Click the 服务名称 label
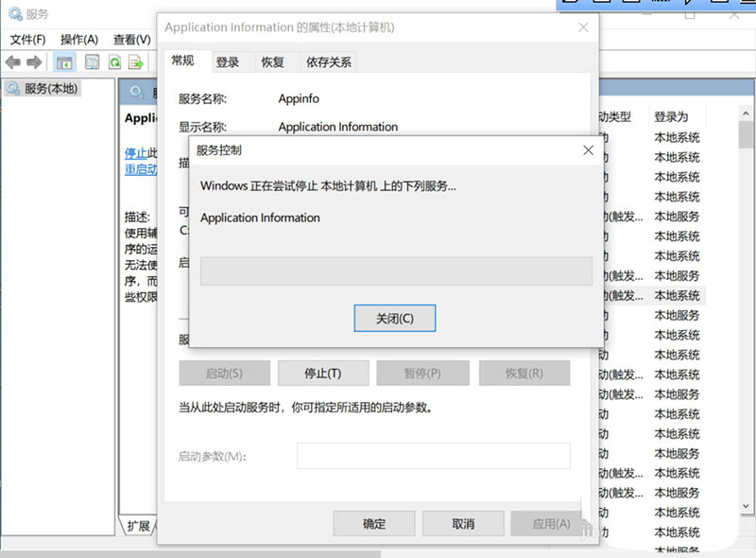 pyautogui.click(x=202, y=99)
